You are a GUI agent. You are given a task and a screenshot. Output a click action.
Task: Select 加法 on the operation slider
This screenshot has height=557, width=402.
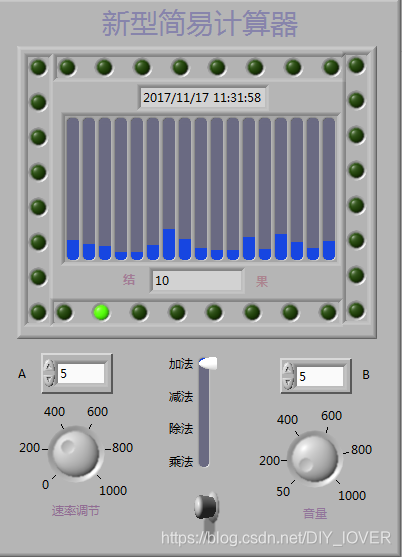point(181,364)
